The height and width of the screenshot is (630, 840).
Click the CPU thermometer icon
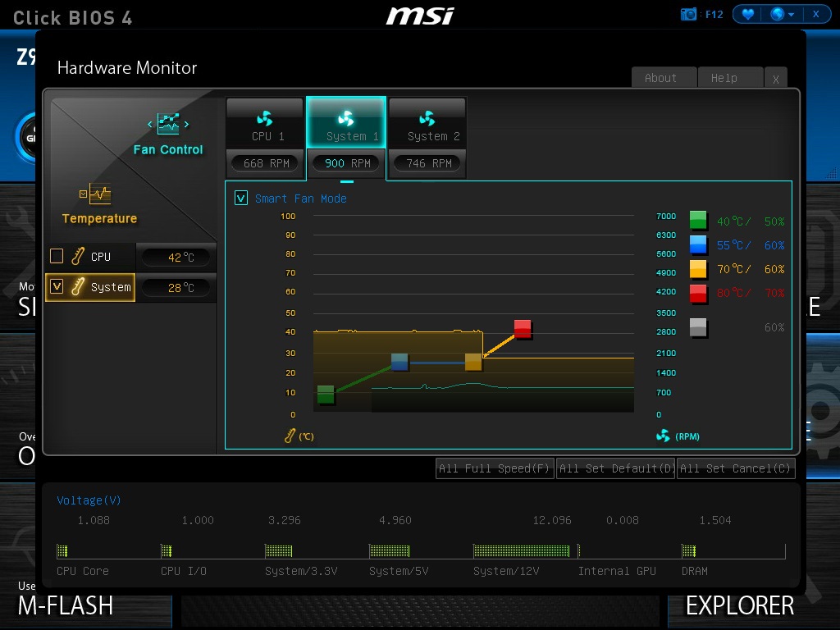tap(78, 256)
